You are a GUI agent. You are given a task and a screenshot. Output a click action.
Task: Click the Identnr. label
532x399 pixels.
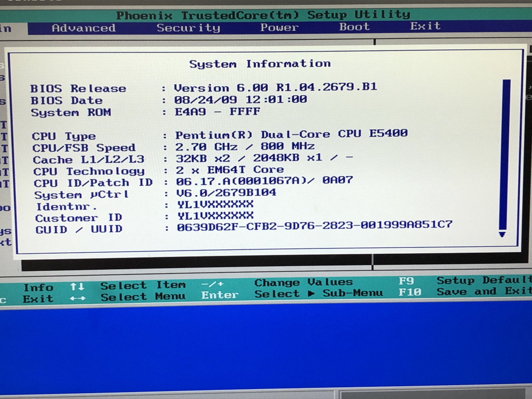point(66,206)
